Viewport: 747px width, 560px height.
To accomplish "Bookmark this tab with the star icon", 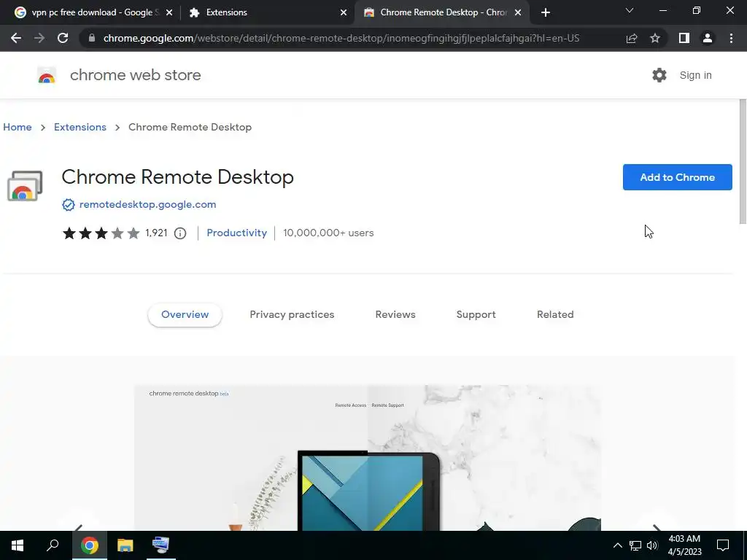I will point(655,38).
